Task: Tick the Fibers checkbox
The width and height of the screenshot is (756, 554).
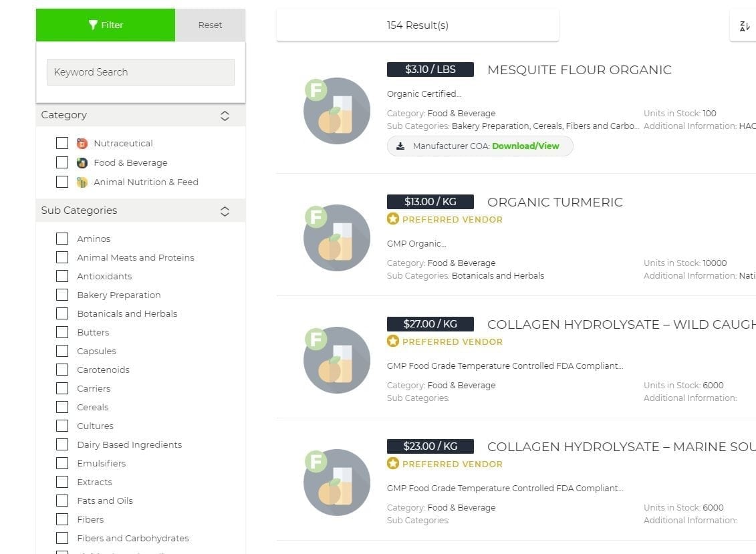Action: (x=62, y=519)
